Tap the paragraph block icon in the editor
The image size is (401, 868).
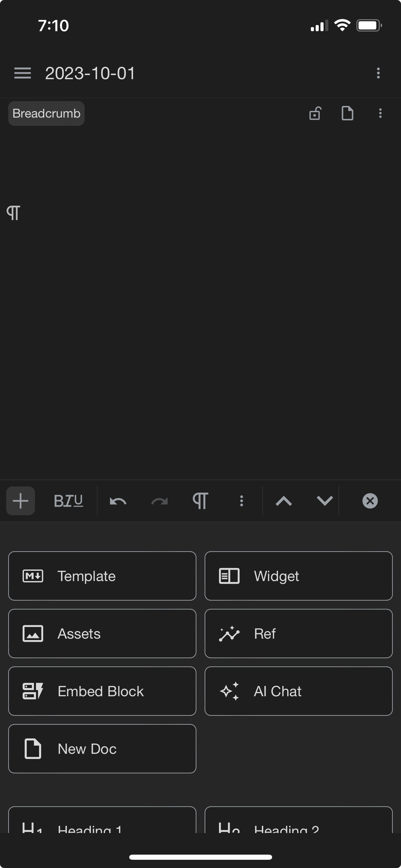point(13,213)
